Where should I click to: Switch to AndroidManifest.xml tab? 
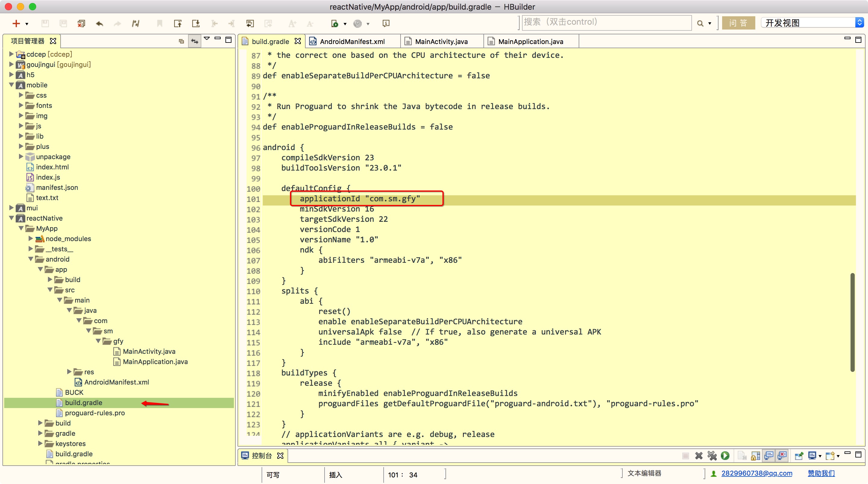352,42
